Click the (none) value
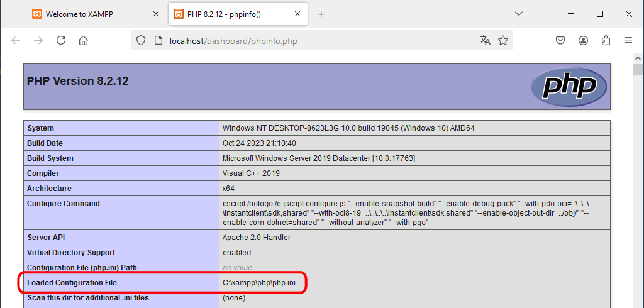Screen dimensions: 644x308 234,298
